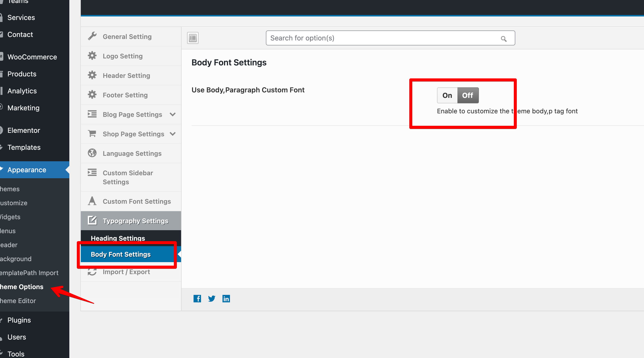Screen dimensions: 644x358
Task: Open the LinkedIn icon link
Action: click(x=226, y=299)
